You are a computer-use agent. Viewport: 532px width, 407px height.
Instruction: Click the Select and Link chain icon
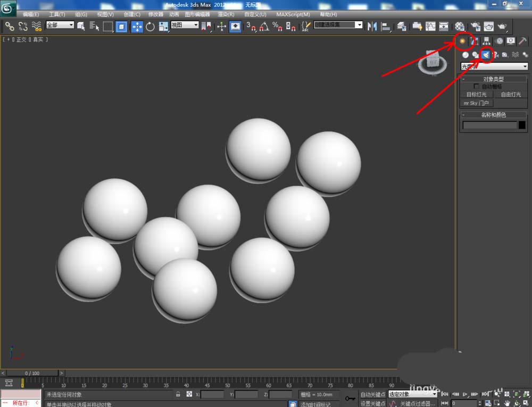tap(10, 27)
